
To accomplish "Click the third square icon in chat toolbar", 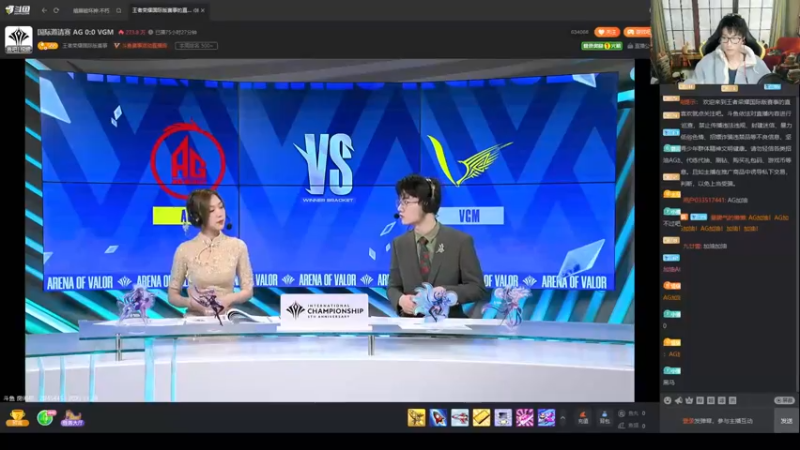I will [721, 401].
